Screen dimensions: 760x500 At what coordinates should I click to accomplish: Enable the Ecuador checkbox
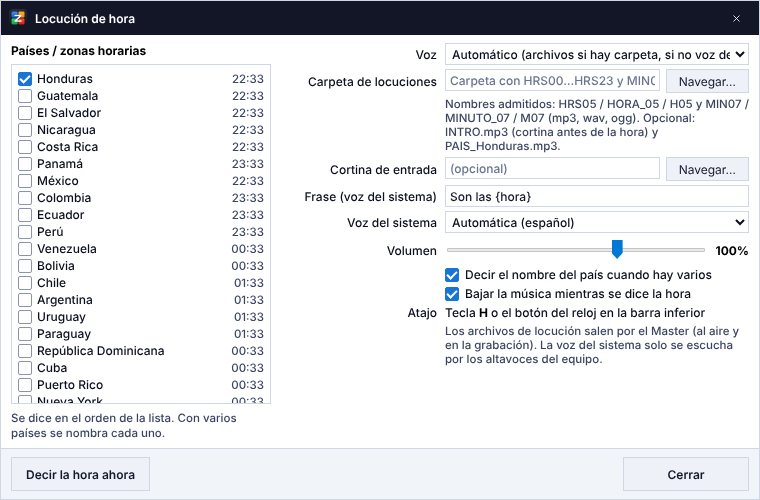tap(25, 215)
